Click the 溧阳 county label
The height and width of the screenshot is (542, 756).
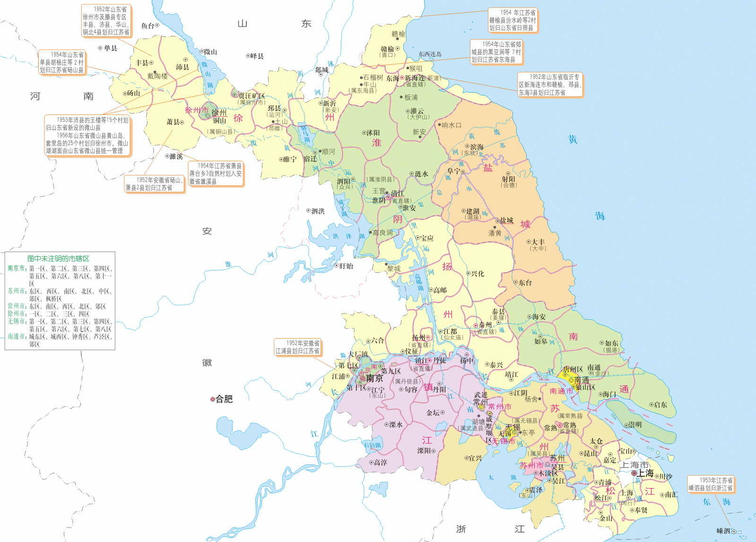coord(424,451)
